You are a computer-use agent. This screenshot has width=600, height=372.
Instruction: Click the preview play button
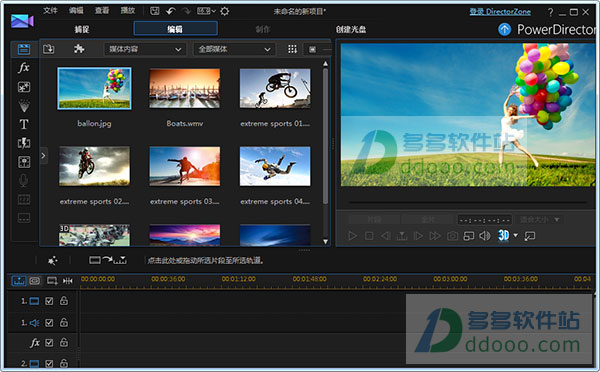point(353,236)
